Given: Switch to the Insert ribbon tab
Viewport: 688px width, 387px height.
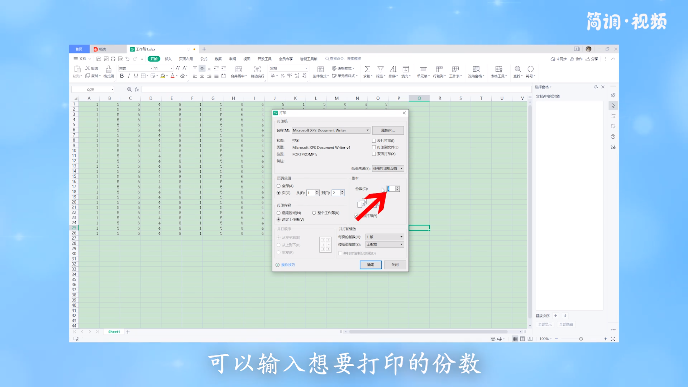Looking at the screenshot, I should pos(168,59).
